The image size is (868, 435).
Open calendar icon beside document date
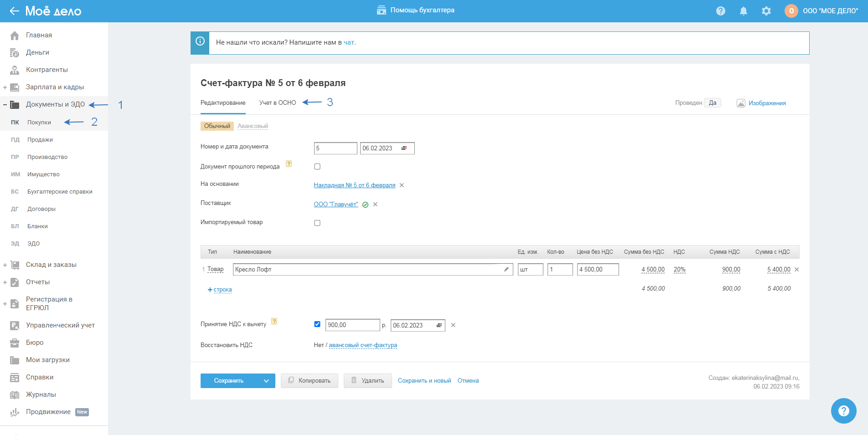[x=404, y=148]
